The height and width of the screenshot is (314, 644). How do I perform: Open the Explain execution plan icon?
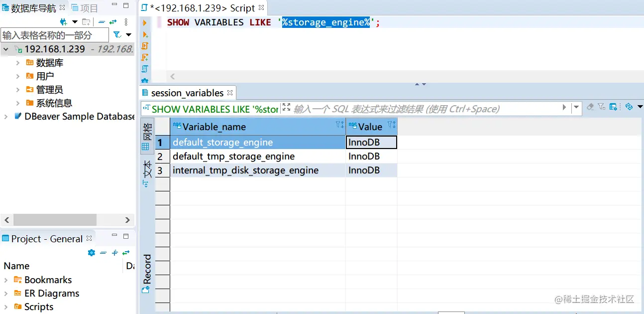145,68
